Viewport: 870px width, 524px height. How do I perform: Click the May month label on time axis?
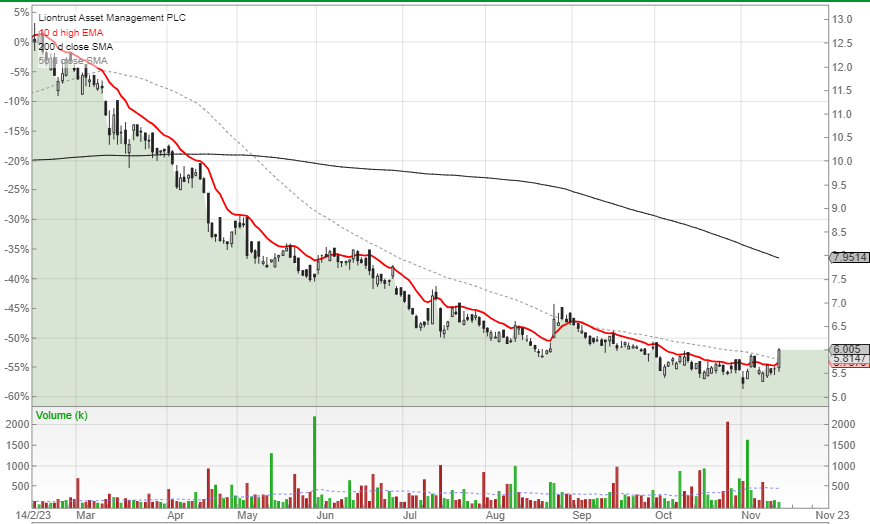tap(247, 516)
